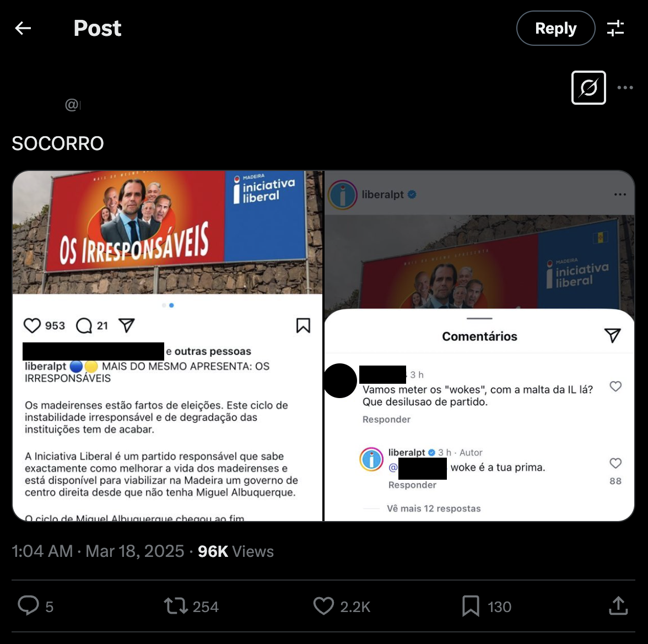
Task: Click Responder under the wokes comment
Action: [x=386, y=420]
